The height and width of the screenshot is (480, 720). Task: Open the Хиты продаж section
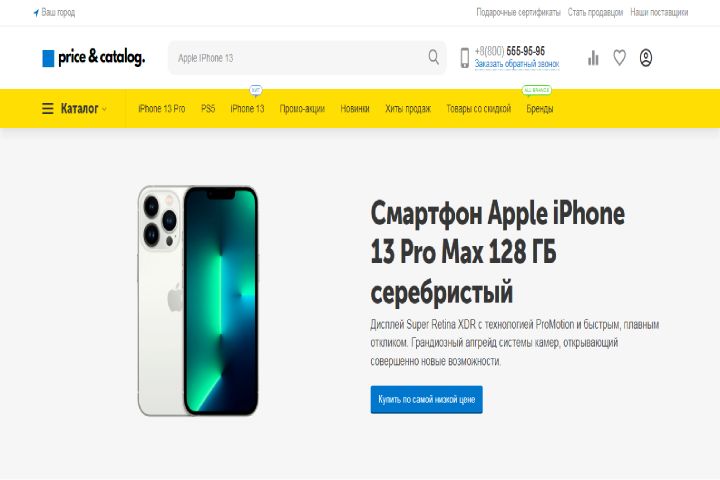[x=408, y=109]
